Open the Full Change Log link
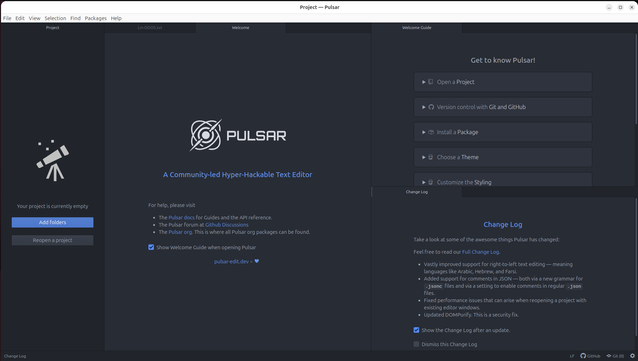Screen dimensions: 638x361 (x=480, y=252)
